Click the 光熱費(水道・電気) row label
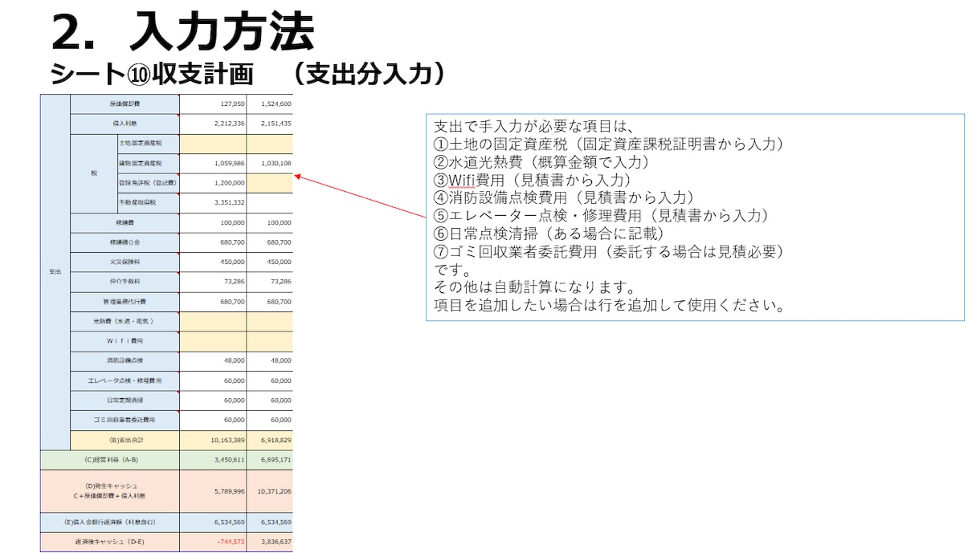 [x=125, y=321]
